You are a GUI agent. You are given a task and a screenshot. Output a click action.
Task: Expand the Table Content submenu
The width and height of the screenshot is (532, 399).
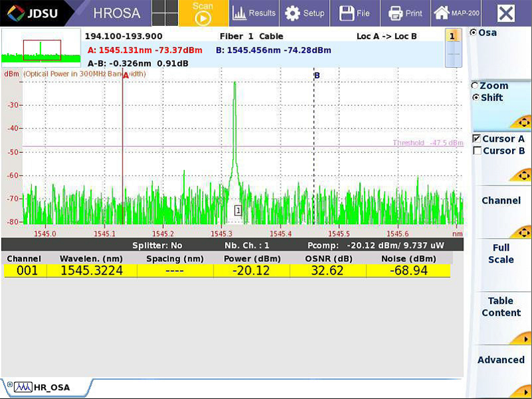click(x=501, y=307)
